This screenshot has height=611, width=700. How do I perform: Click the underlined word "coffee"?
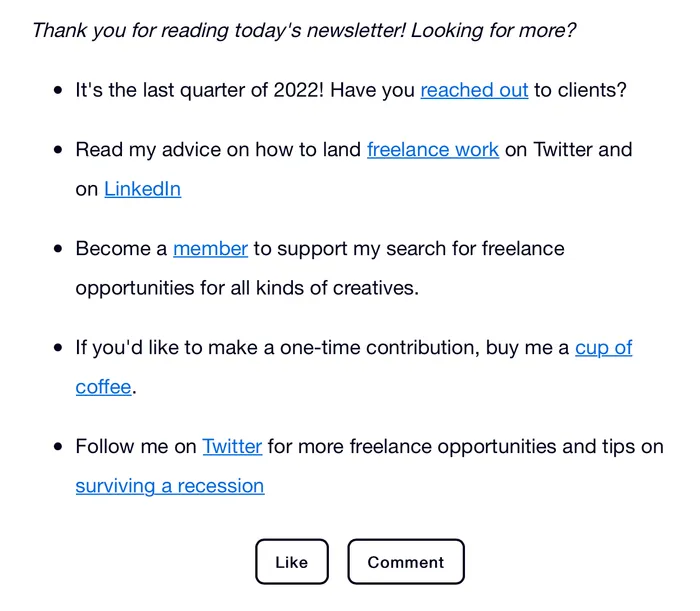[103, 386]
